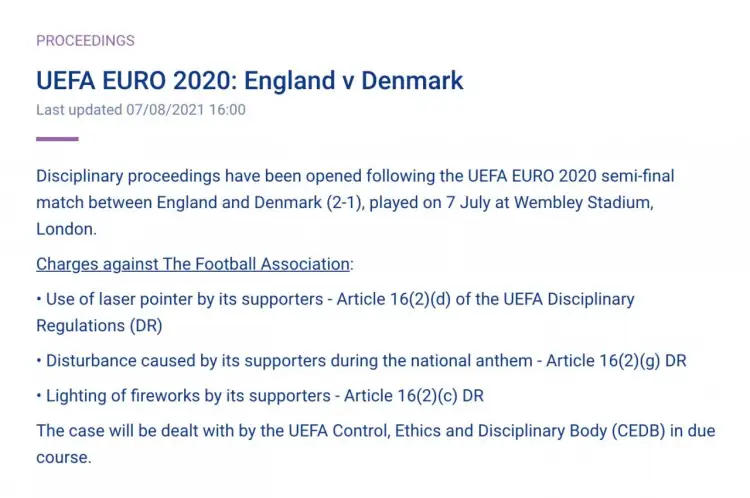750x498 pixels.
Task: Click the underlined Charges against The Football Association text
Action: click(194, 264)
